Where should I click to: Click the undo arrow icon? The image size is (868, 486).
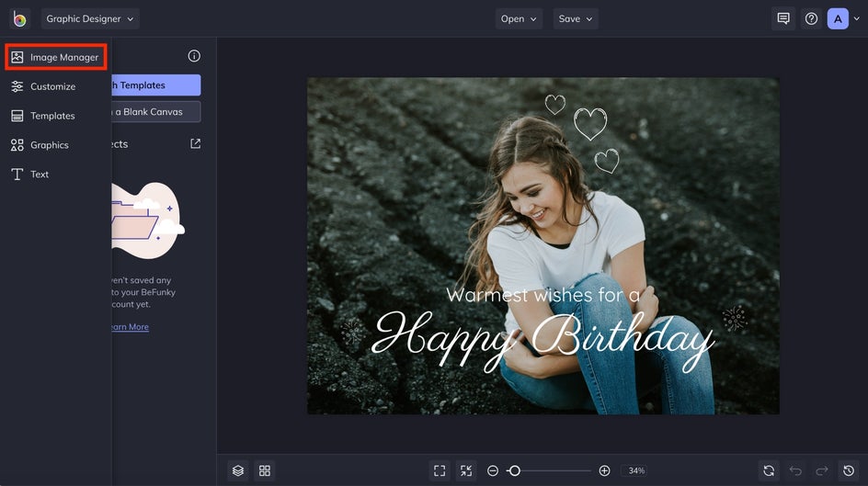pyautogui.click(x=795, y=470)
